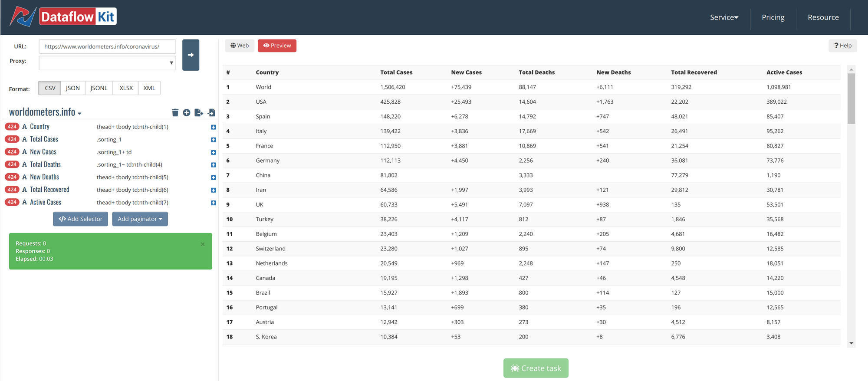
Task: Select XLSX output format
Action: click(126, 88)
